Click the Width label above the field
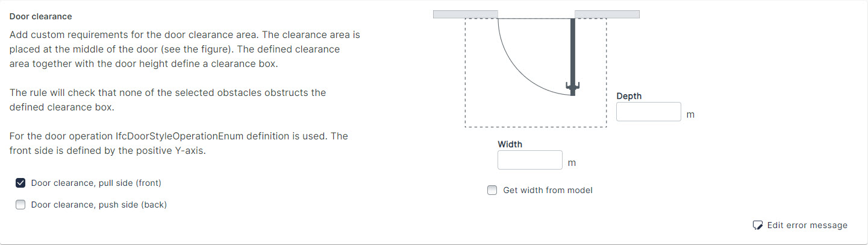This screenshot has height=245, width=868. click(510, 144)
